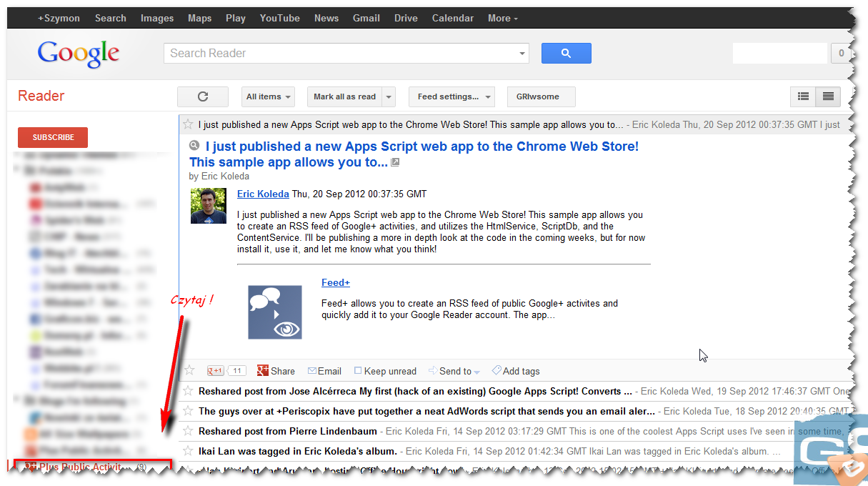The width and height of the screenshot is (868, 486).
Task: Switch to list view icon
Action: [x=803, y=96]
